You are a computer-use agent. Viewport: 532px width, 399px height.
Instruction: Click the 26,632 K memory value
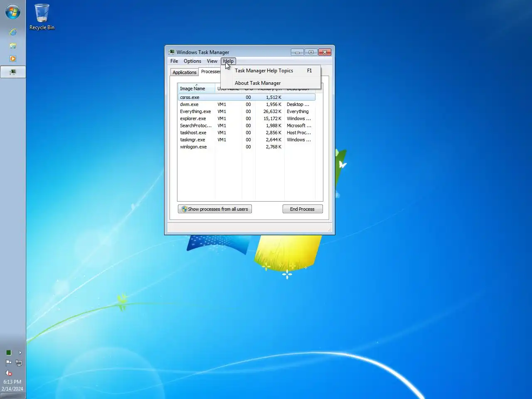pyautogui.click(x=272, y=111)
